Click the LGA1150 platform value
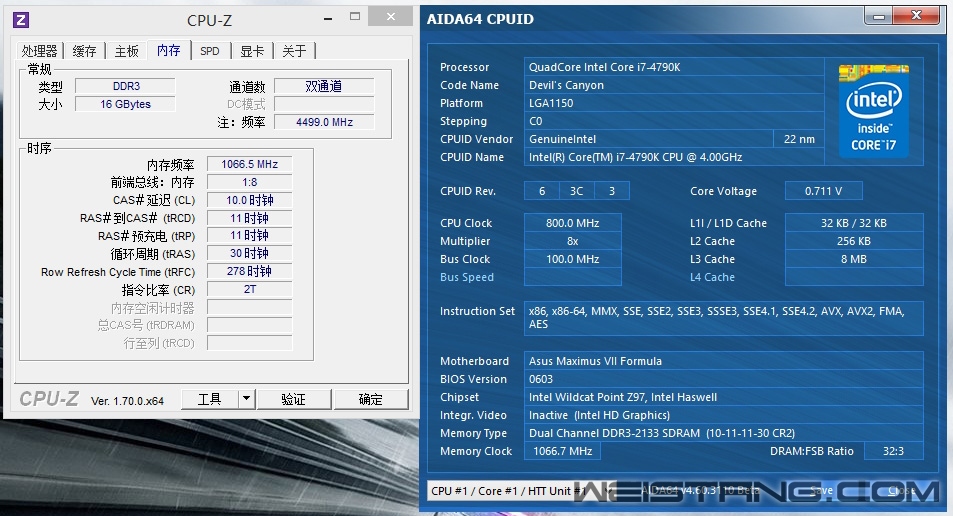 [673, 103]
